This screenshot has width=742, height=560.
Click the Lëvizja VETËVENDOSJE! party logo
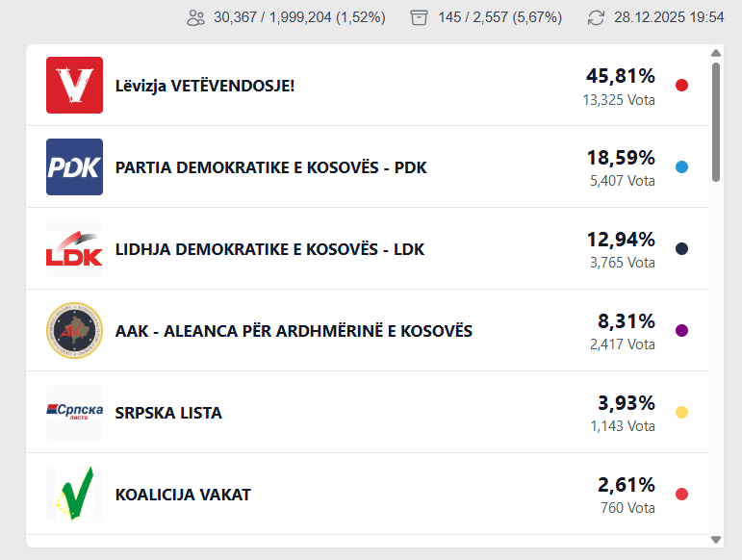point(74,85)
